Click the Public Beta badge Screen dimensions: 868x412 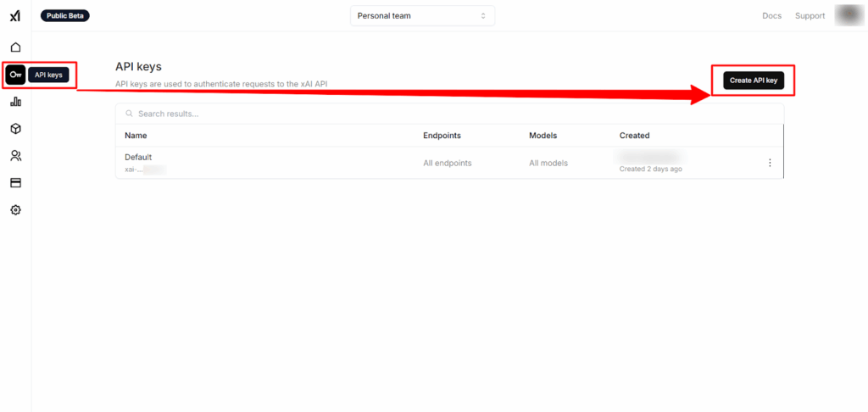(64, 15)
